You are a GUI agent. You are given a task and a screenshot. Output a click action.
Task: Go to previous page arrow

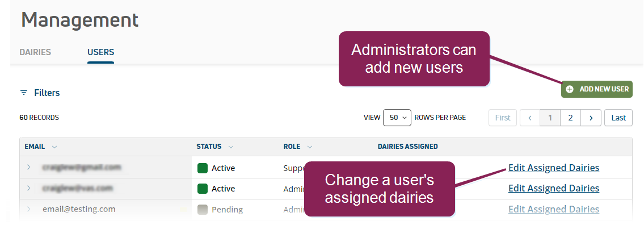point(529,118)
